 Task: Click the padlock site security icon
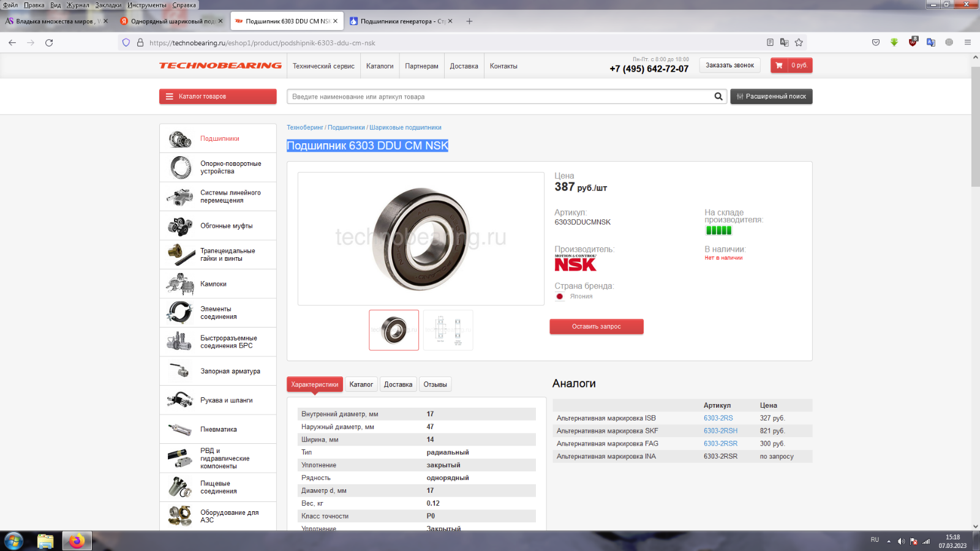140,43
